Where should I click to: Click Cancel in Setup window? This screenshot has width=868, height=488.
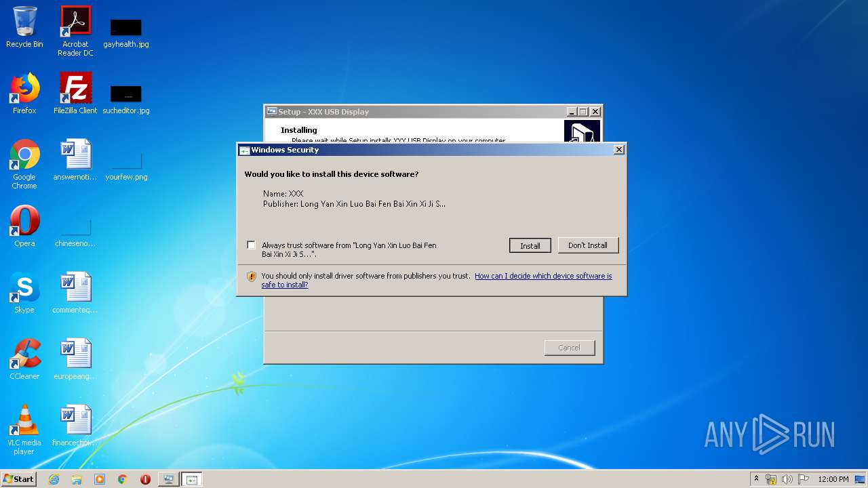[570, 348]
